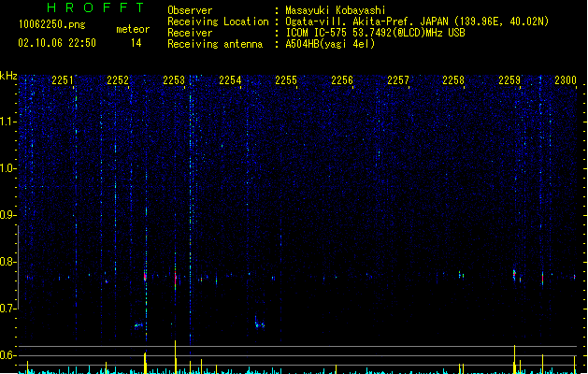The height and width of the screenshot is (374, 588).
Task: Click the 1.0 kHz axis label
Action: tap(7, 168)
